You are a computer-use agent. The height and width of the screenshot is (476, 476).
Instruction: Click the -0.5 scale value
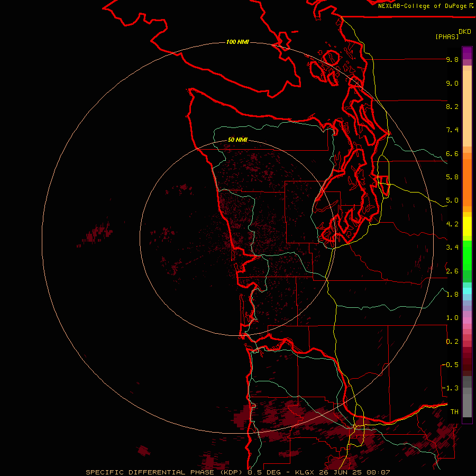(450, 365)
